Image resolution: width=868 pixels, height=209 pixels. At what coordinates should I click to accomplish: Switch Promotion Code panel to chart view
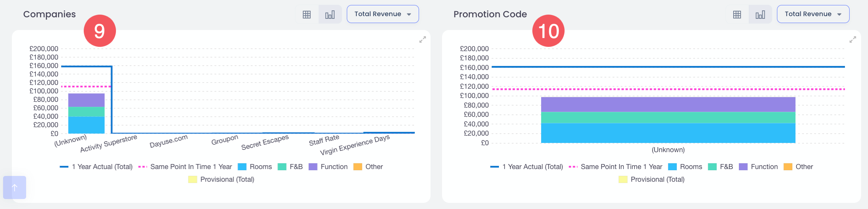coord(760,15)
